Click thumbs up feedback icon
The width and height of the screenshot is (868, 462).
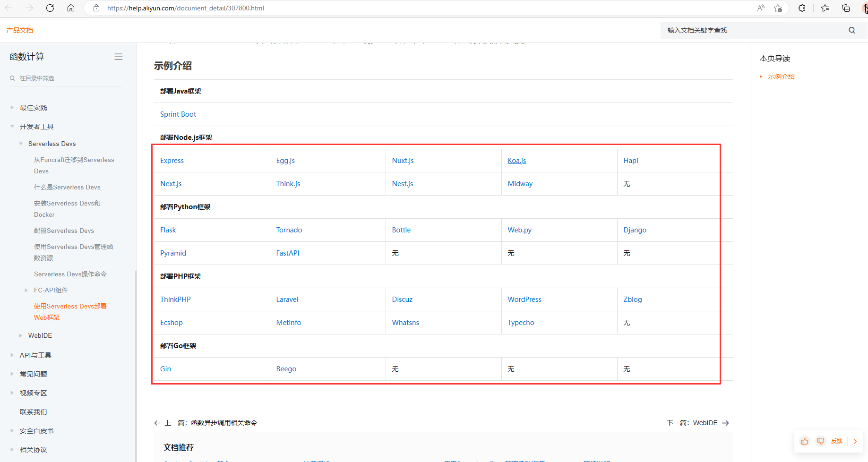click(805, 441)
